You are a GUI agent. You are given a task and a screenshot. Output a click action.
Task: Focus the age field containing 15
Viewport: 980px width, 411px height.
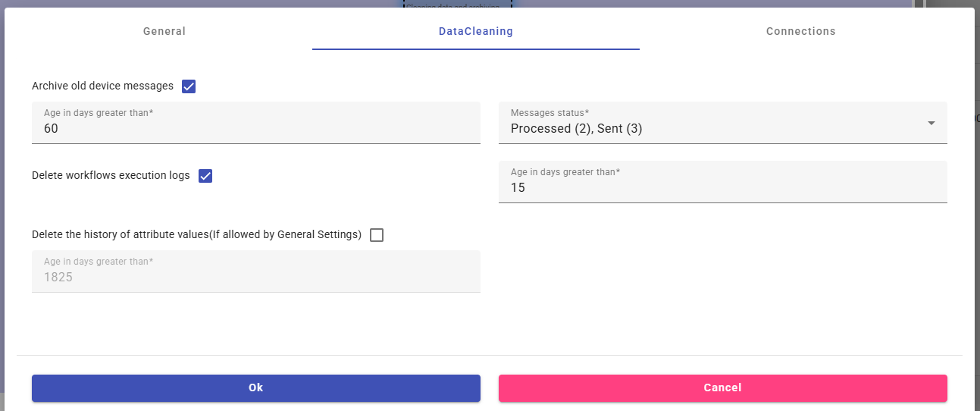[722, 188]
